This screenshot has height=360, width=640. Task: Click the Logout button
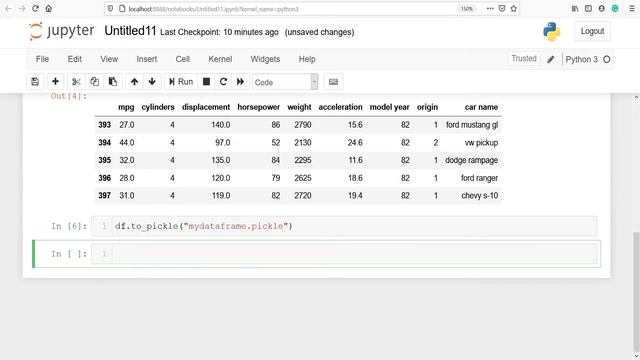pyautogui.click(x=592, y=31)
